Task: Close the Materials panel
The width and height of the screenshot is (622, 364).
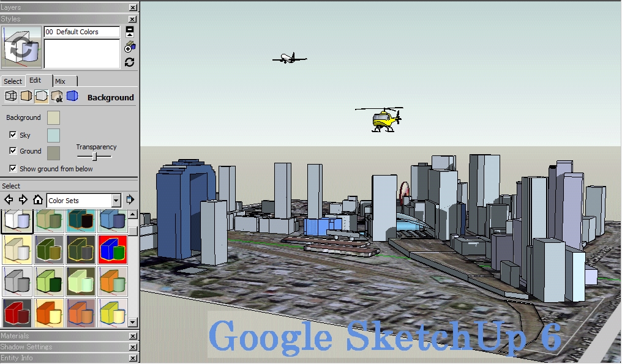Action: 133,336
